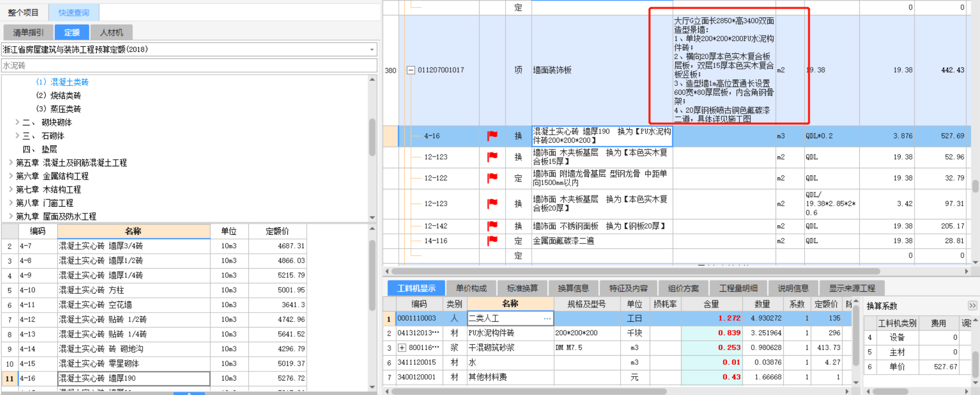Expand 第九章 屋面及防水工程
The width and height of the screenshot is (980, 395).
coord(11,216)
